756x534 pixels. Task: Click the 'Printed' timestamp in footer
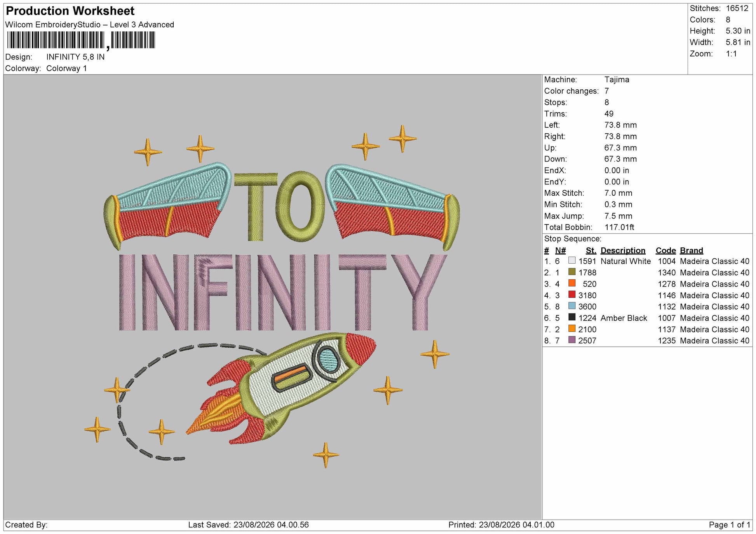(x=501, y=525)
